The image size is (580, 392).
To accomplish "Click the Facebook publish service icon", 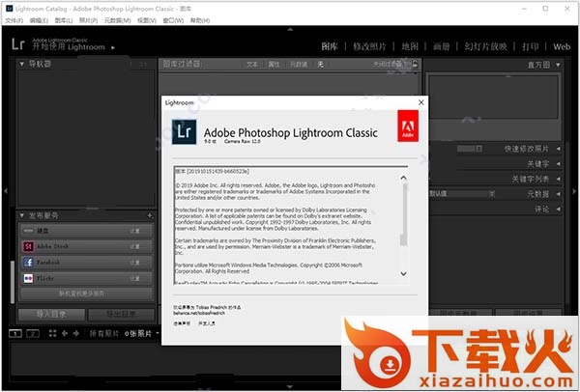I will (x=28, y=262).
